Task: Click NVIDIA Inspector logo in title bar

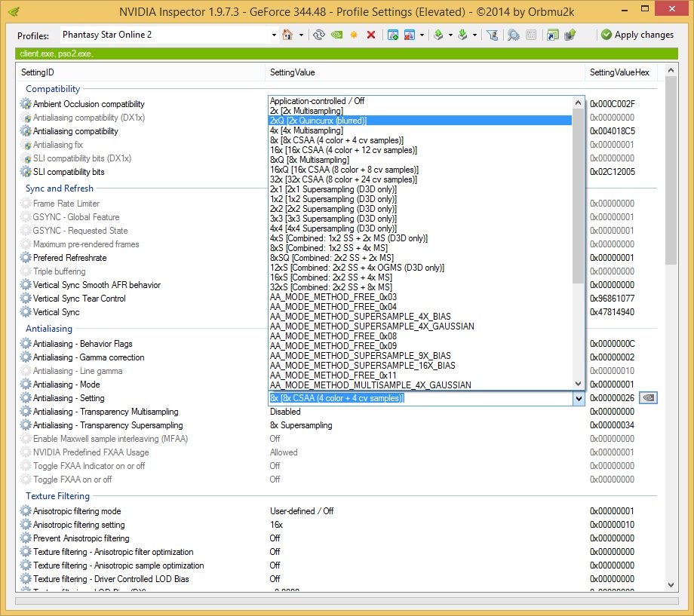Action: click(14, 11)
